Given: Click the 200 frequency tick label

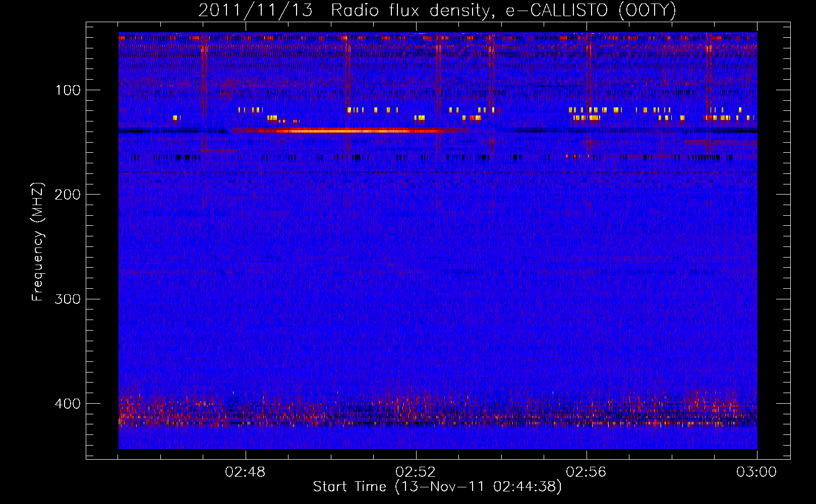Looking at the screenshot, I should (68, 195).
